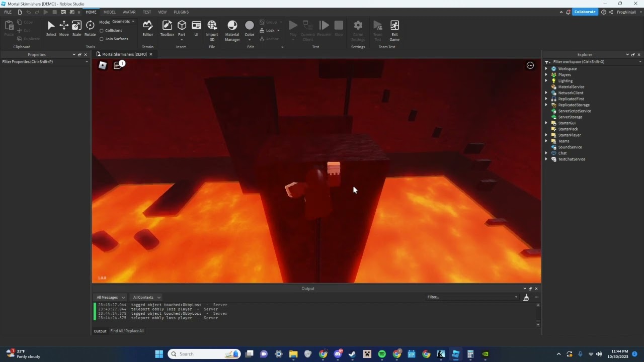The width and height of the screenshot is (644, 362).
Task: Expand the Players node
Action: [x=546, y=75]
